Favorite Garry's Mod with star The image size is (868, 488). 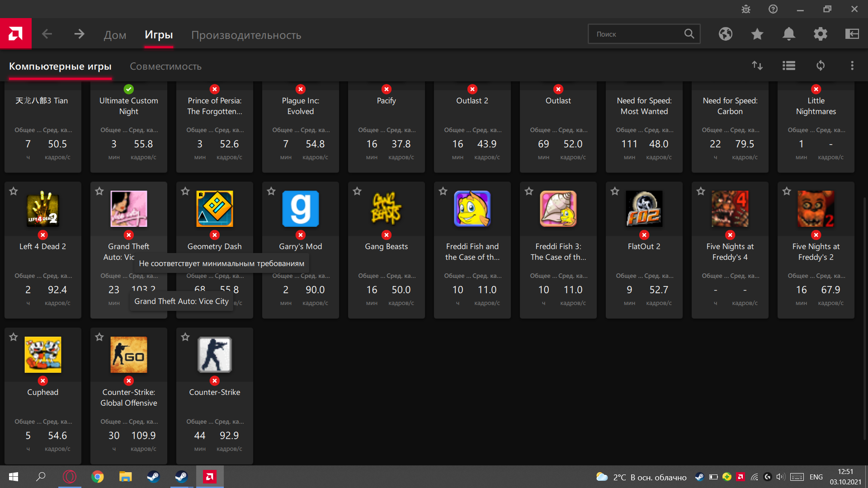(271, 191)
